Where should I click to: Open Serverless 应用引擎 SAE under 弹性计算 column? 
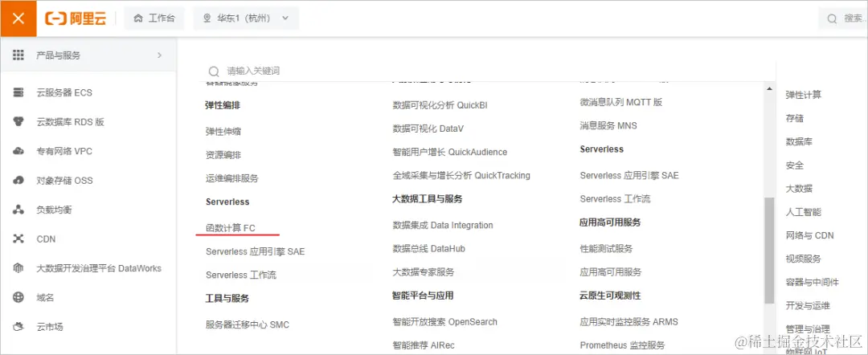coord(256,251)
